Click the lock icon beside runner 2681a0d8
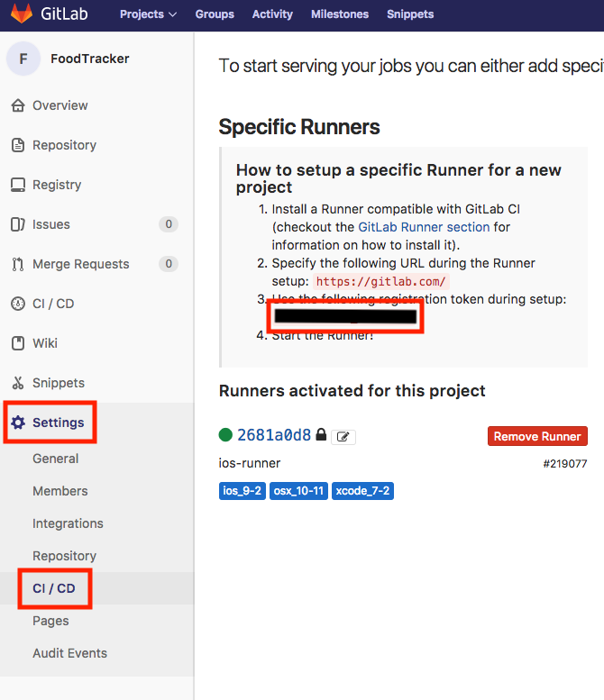Image resolution: width=604 pixels, height=700 pixels. pyautogui.click(x=321, y=434)
